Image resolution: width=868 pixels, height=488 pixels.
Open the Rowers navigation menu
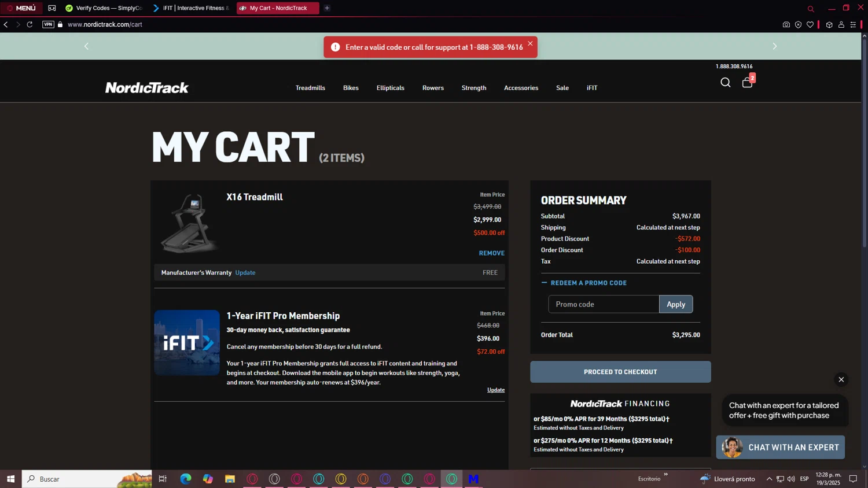coord(433,88)
